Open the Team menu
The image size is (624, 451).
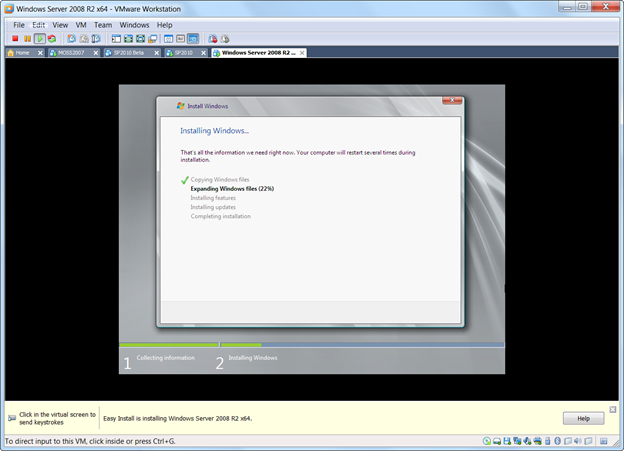pyautogui.click(x=103, y=25)
